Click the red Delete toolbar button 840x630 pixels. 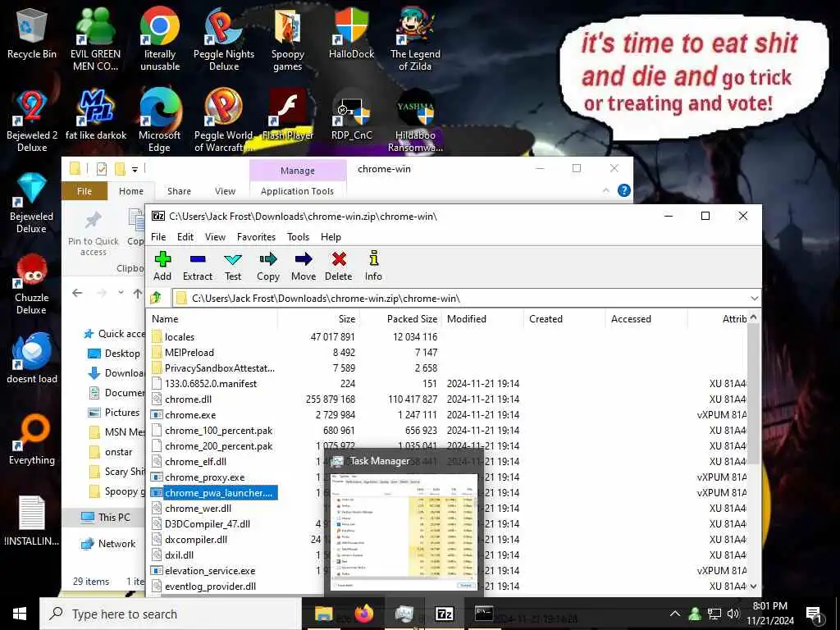click(x=339, y=267)
